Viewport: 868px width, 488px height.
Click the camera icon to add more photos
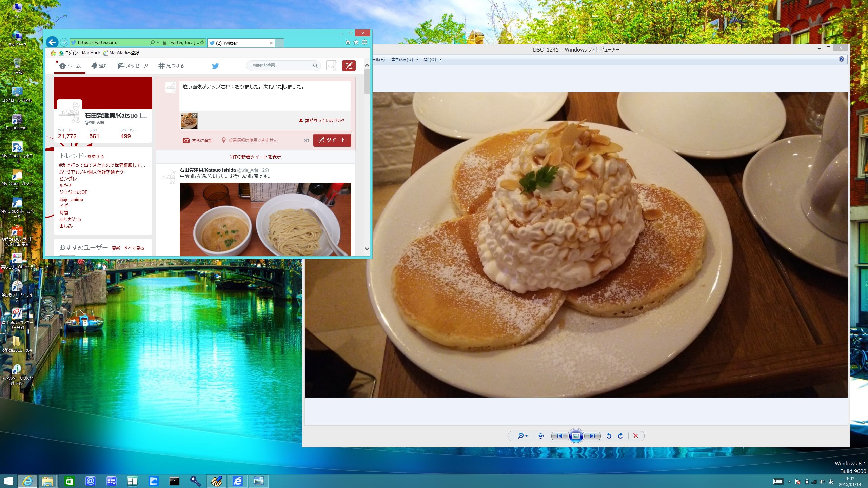tap(186, 140)
